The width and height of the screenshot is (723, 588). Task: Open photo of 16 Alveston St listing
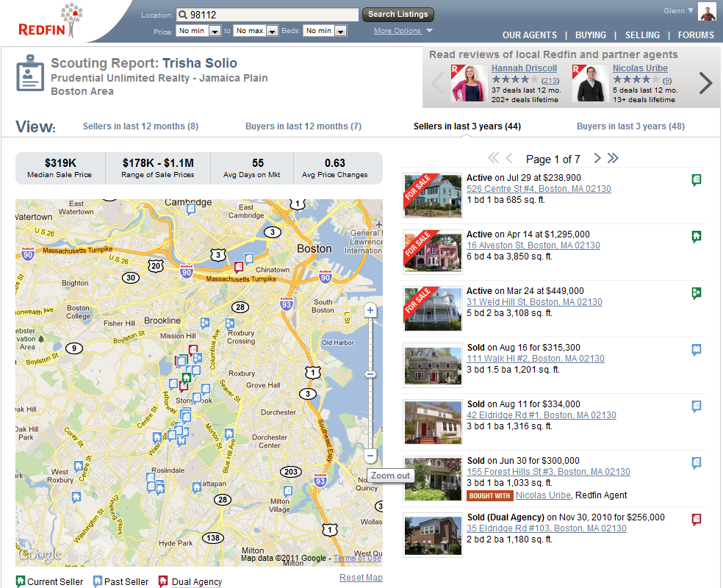433,252
